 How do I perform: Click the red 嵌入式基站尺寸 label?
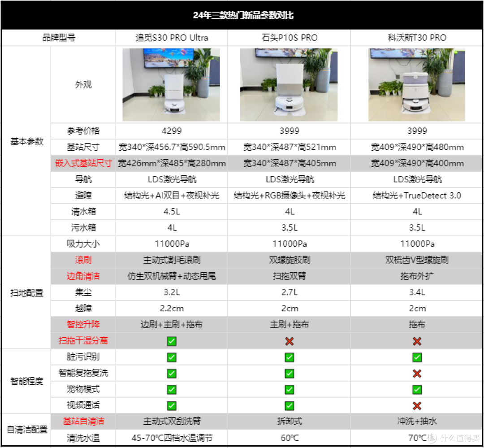83,163
